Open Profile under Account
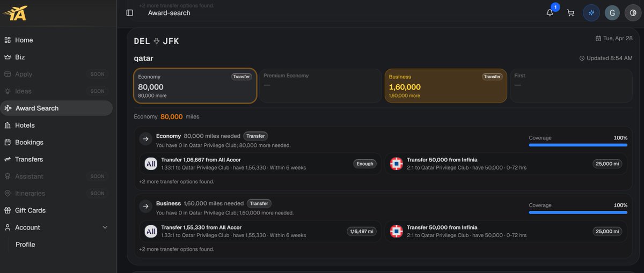 click(25, 245)
